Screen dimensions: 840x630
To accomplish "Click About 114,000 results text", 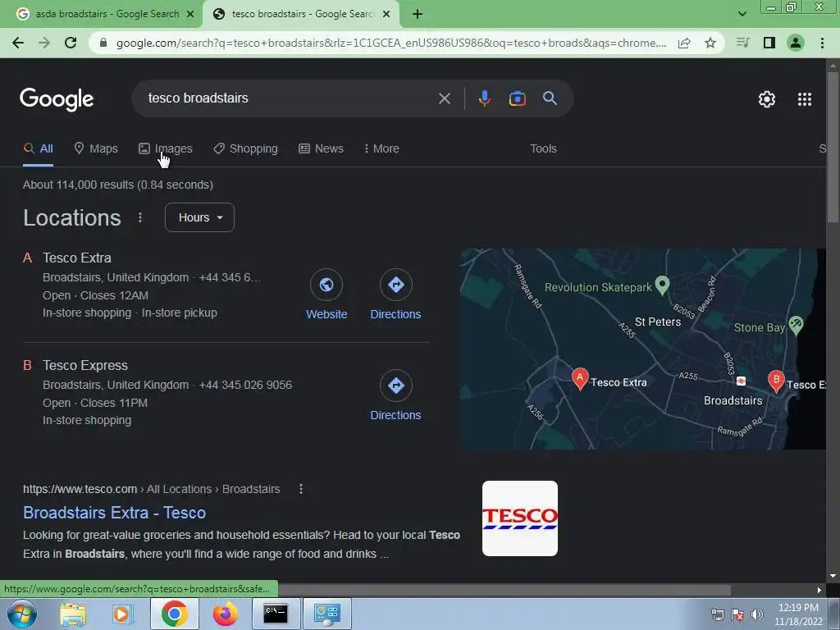I will pyautogui.click(x=118, y=185).
